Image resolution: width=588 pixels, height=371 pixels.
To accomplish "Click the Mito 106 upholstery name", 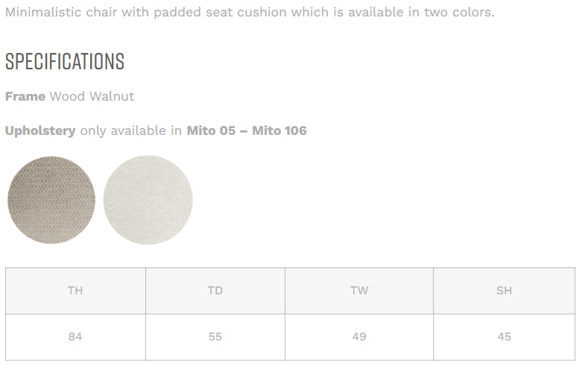I will [x=279, y=131].
